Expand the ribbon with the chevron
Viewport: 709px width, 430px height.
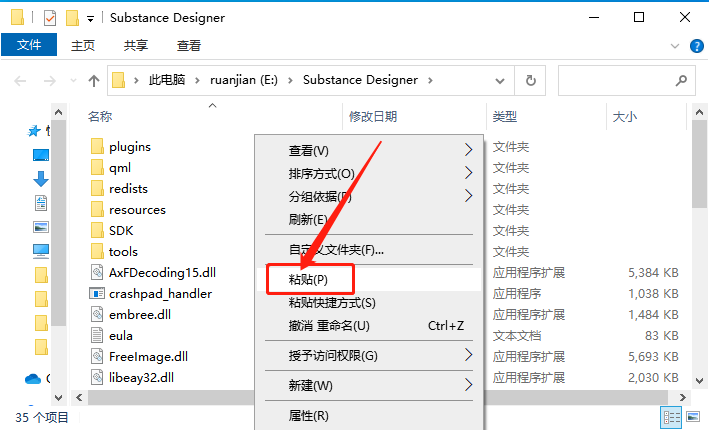675,46
